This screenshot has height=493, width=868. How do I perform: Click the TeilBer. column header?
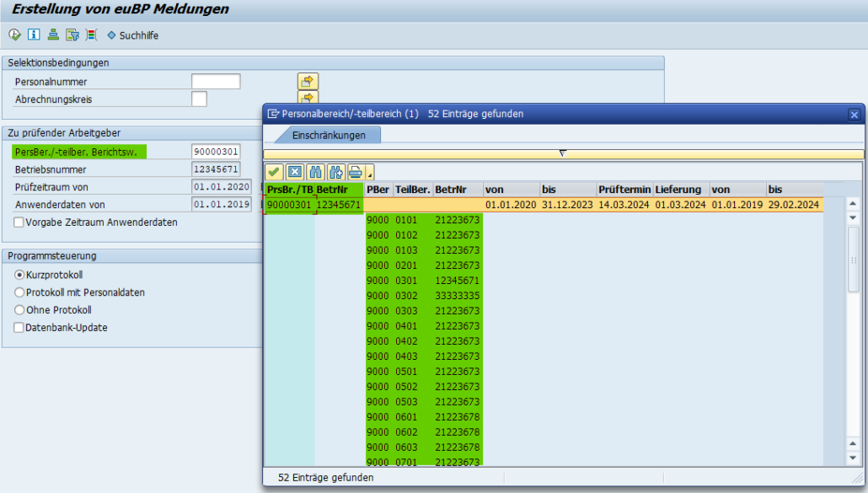tap(412, 190)
